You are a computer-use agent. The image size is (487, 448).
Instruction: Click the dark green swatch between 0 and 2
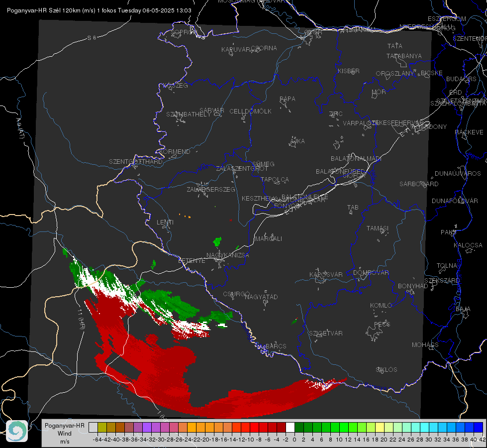(299, 427)
